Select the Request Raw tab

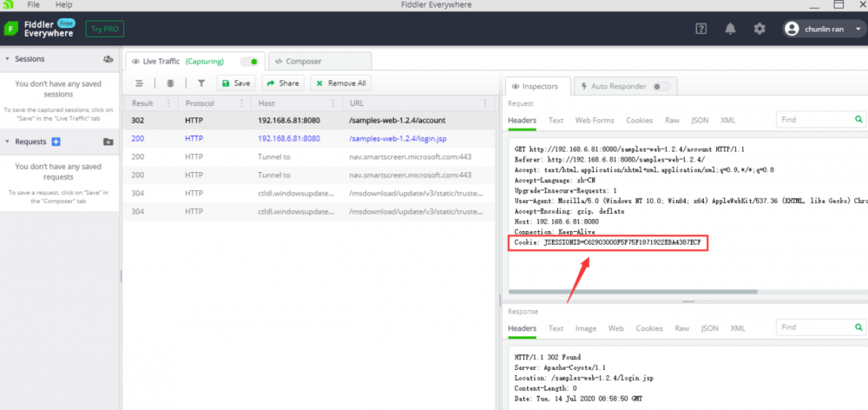pyautogui.click(x=672, y=120)
